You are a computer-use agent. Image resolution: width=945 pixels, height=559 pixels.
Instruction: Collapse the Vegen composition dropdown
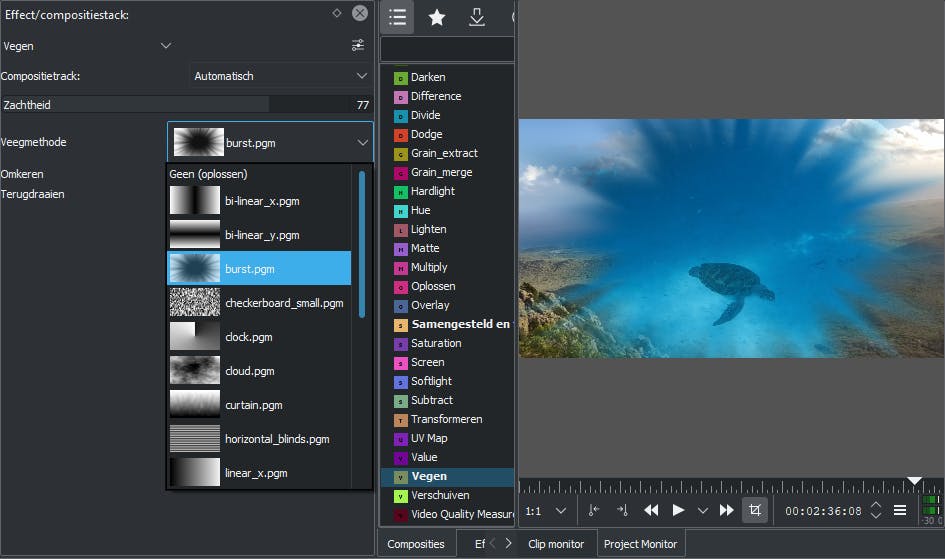coord(166,46)
